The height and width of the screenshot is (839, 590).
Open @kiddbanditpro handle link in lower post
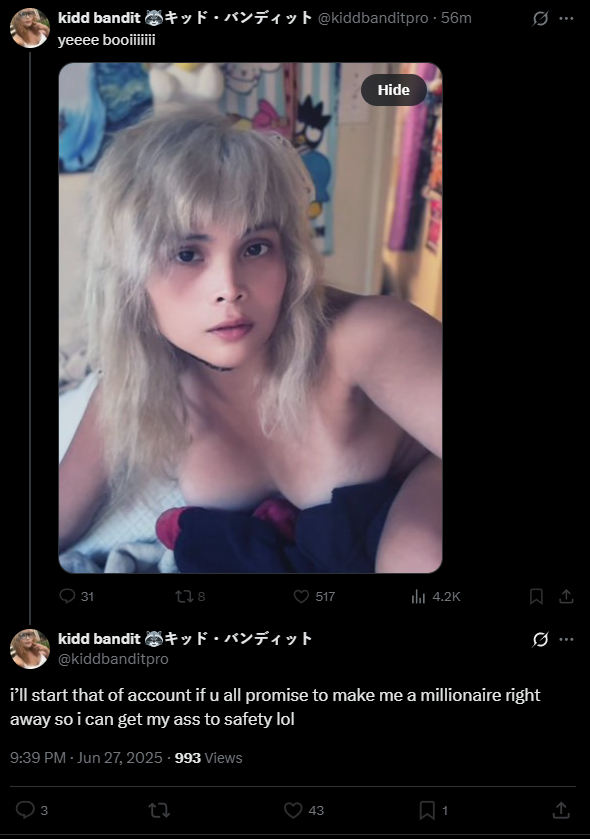point(113,659)
